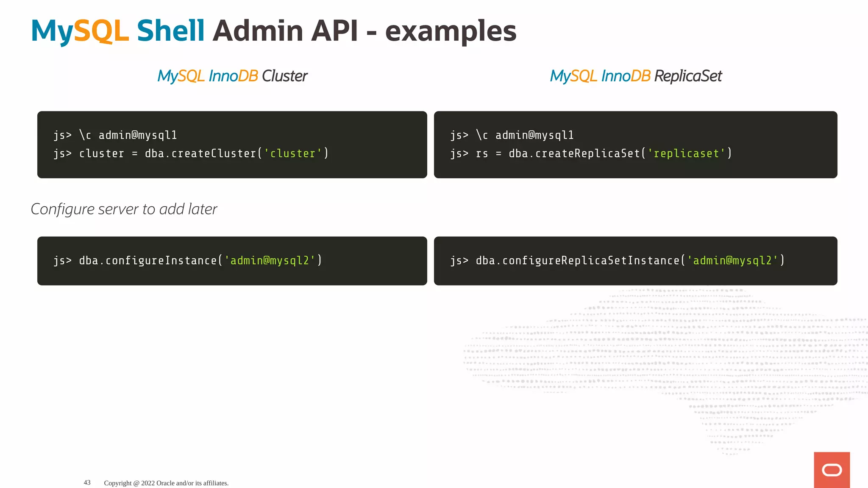Click the right \c admin@mysql1 line
Image resolution: width=868 pixels, height=488 pixels.
[x=512, y=135]
